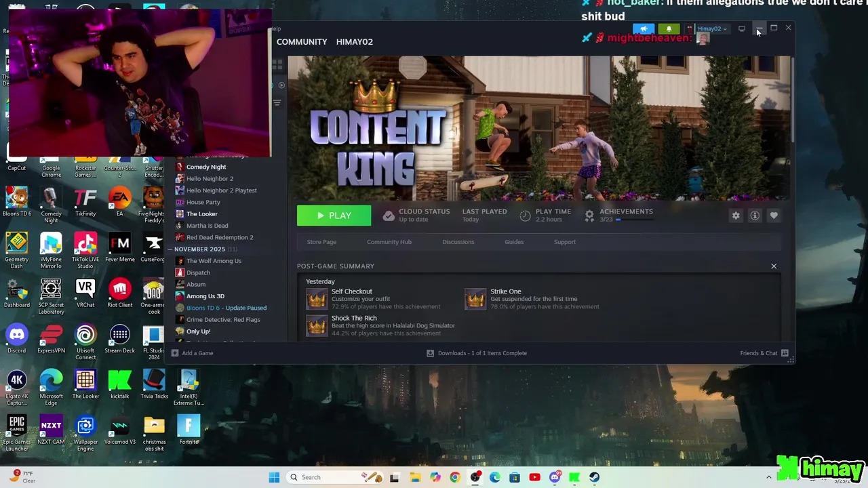Select Only Up! in library
This screenshot has height=488, width=868.
pyautogui.click(x=198, y=331)
